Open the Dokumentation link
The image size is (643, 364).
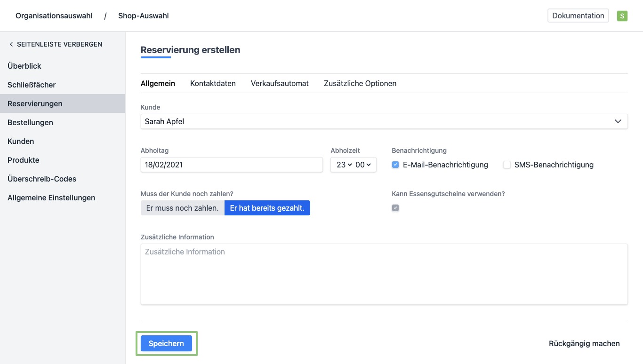pyautogui.click(x=578, y=16)
